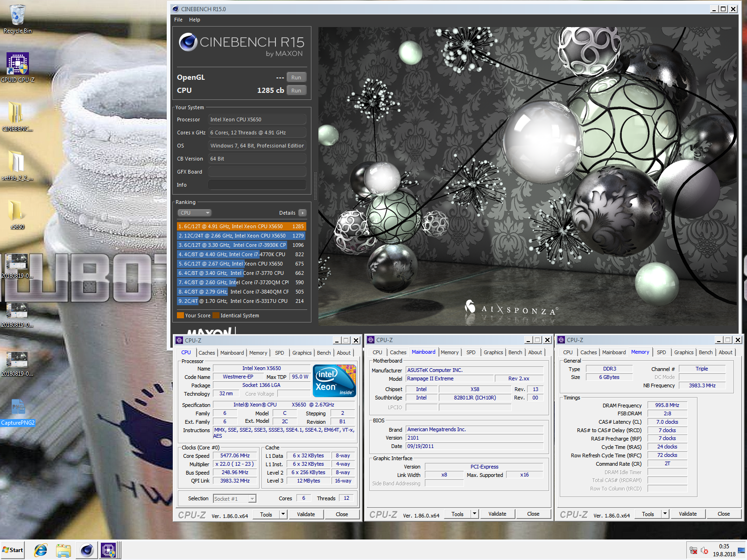Click CPU-Z icon in left window title

click(x=179, y=341)
